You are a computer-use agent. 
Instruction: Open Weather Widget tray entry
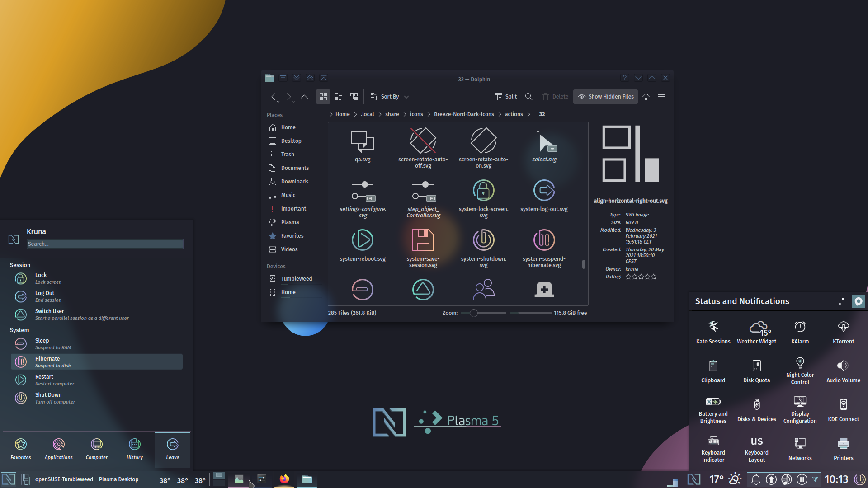pyautogui.click(x=757, y=333)
